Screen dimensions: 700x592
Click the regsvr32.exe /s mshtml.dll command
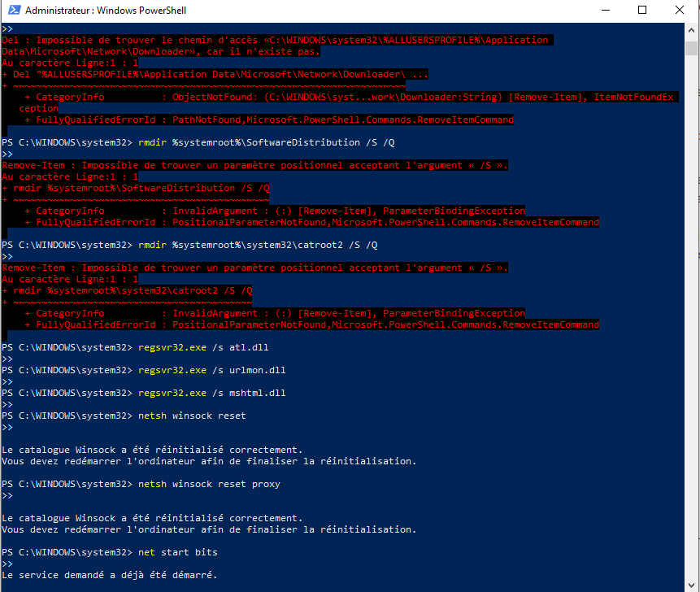[x=212, y=393]
